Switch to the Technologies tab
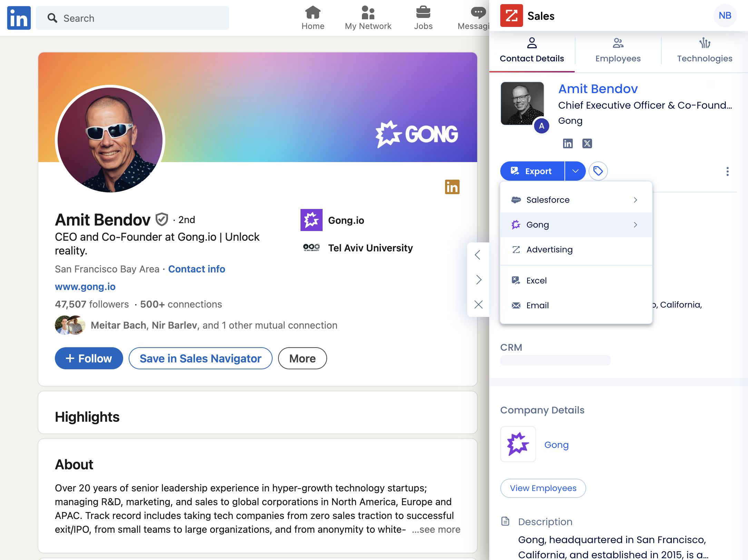This screenshot has width=748, height=560. pos(704,51)
